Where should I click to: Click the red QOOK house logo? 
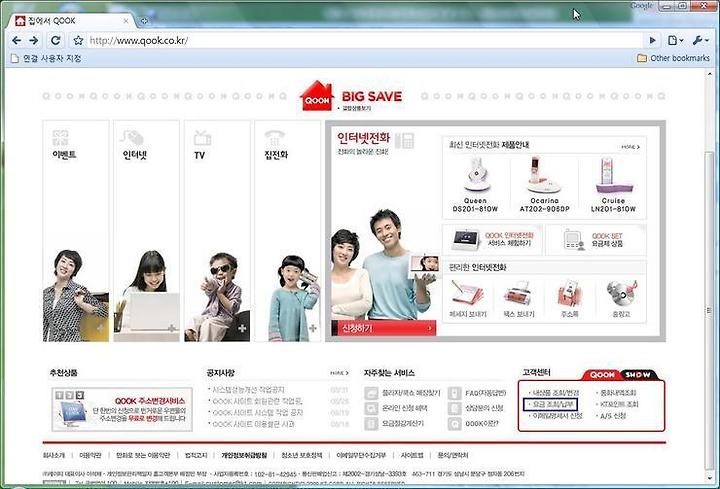[317, 96]
